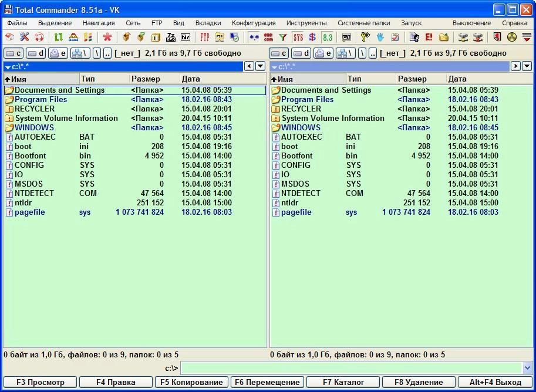
Task: Open right panel directory history dropdown arrow
Action: coord(527,66)
